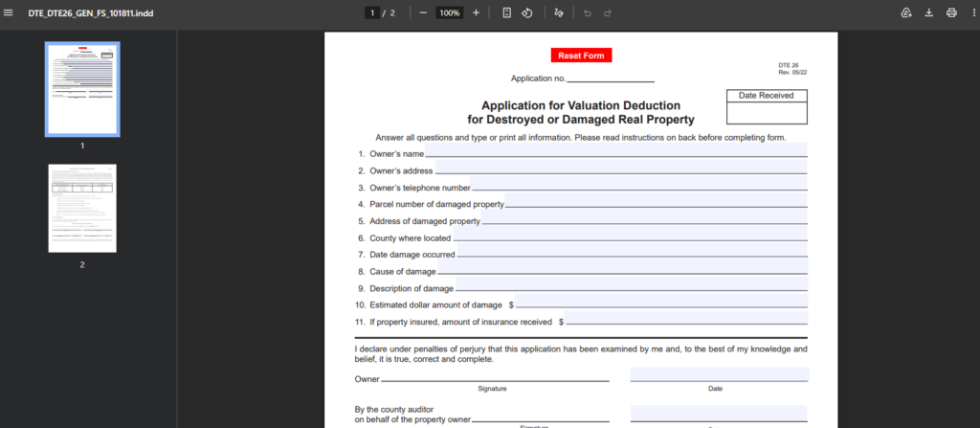Zoom in with the plus button

coord(476,12)
